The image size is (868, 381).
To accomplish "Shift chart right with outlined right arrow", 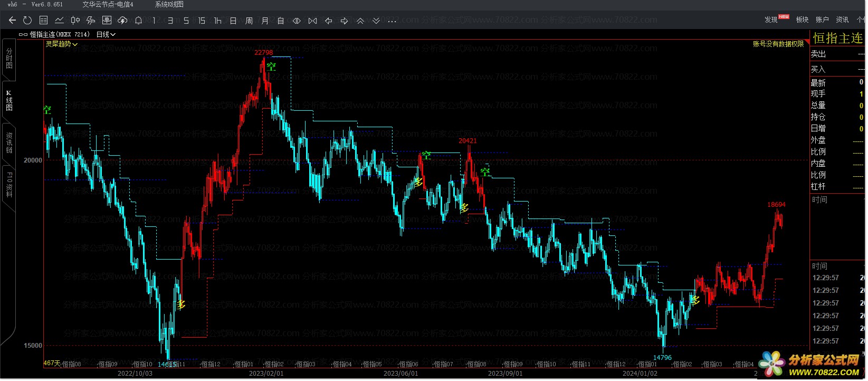I will (344, 21).
